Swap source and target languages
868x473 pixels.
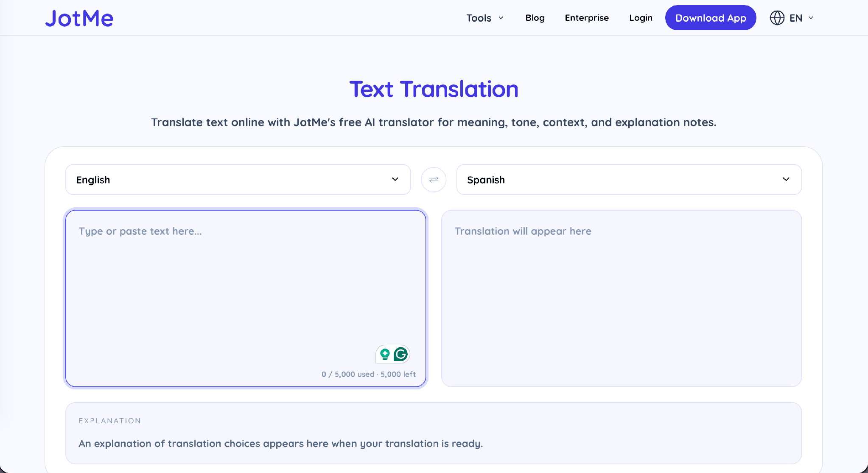click(x=434, y=180)
